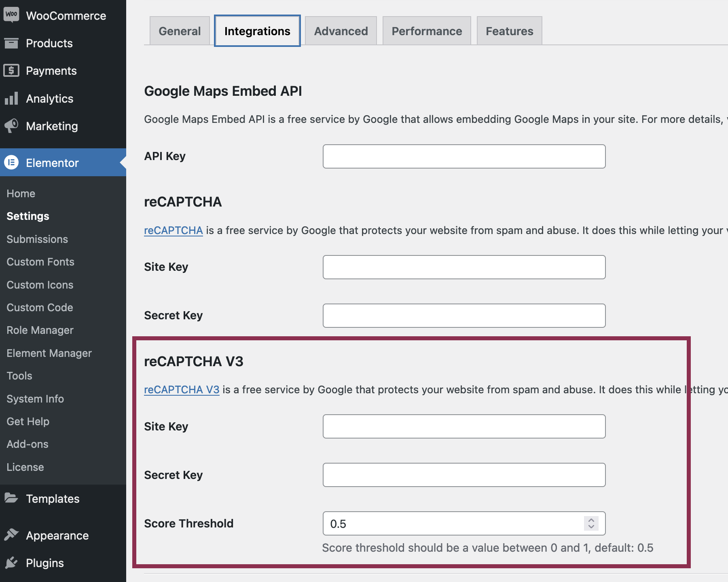Select the Performance tab
The height and width of the screenshot is (582, 728).
(427, 31)
